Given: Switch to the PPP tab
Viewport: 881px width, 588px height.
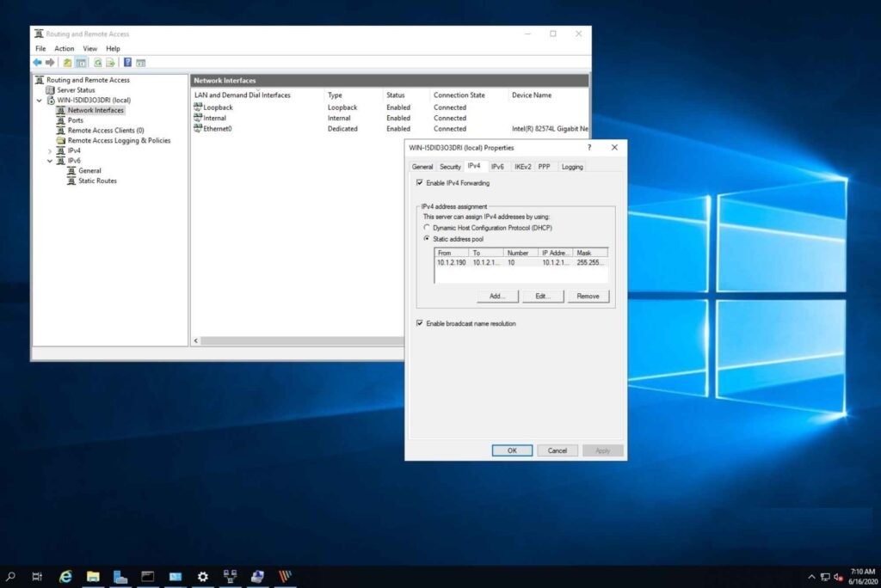Looking at the screenshot, I should (544, 167).
